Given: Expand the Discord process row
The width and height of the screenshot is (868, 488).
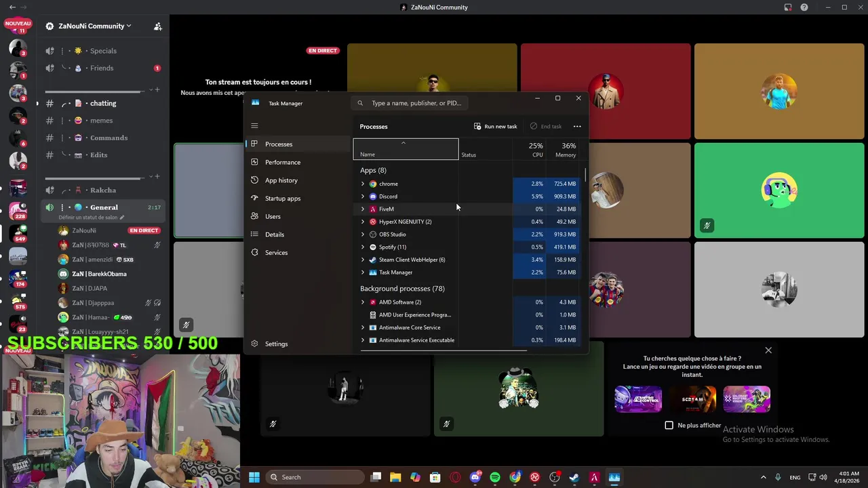Looking at the screenshot, I should 363,197.
